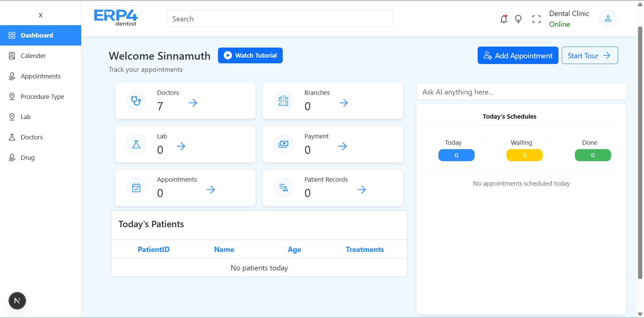
Task: Click the calendar-check icon on Appointments card
Action: (136, 188)
